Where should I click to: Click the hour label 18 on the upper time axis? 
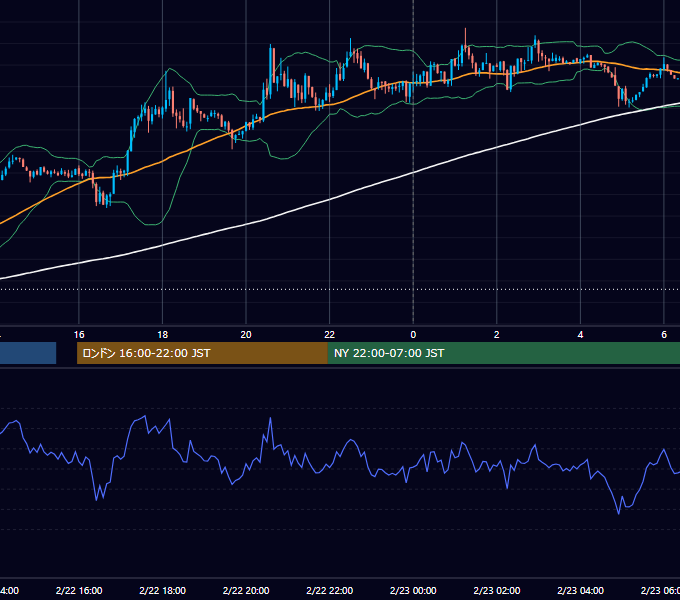pyautogui.click(x=163, y=335)
